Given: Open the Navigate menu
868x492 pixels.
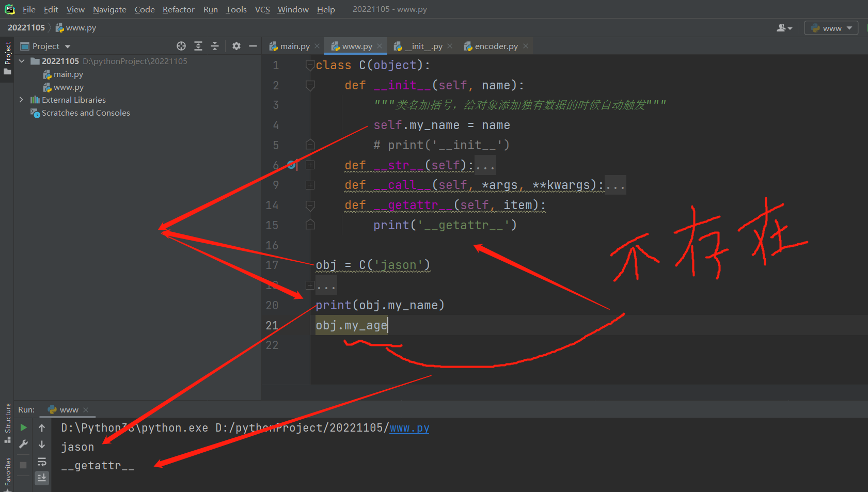Looking at the screenshot, I should click(x=109, y=9).
